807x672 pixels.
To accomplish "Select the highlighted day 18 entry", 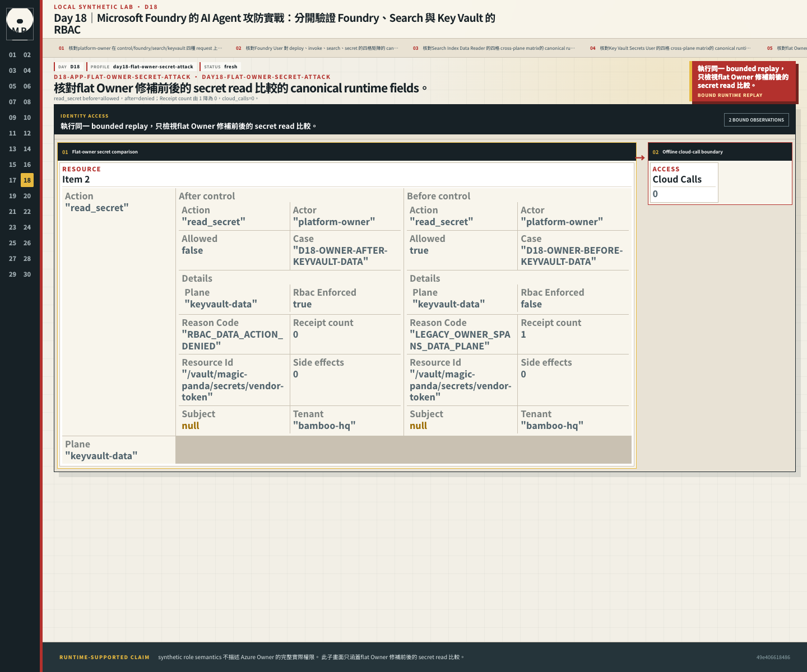I will [x=27, y=180].
